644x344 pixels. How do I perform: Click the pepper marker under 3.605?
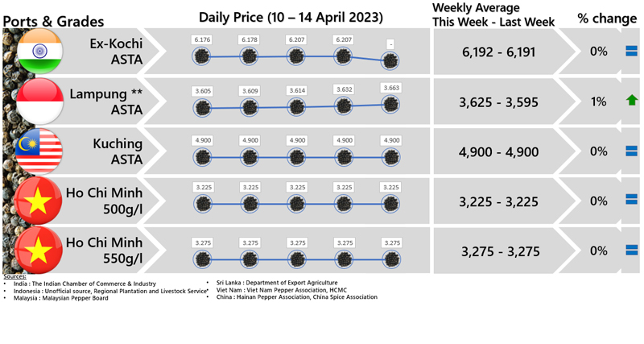(x=202, y=107)
